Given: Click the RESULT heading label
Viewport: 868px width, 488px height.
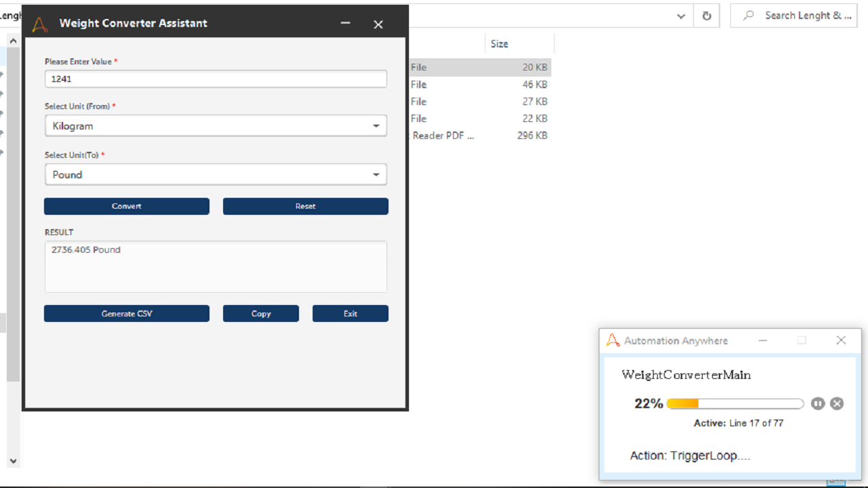Looking at the screenshot, I should (59, 232).
